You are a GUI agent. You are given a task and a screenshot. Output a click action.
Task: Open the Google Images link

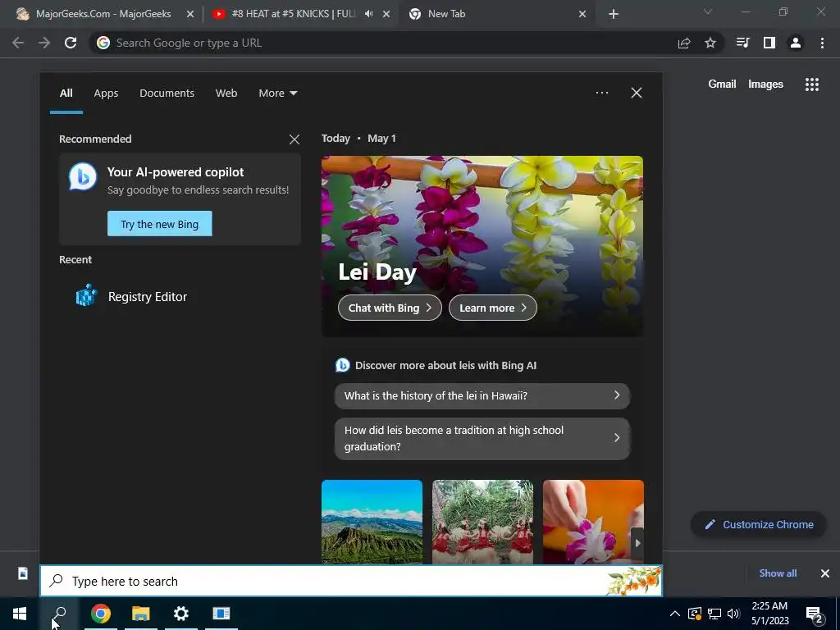click(x=765, y=84)
